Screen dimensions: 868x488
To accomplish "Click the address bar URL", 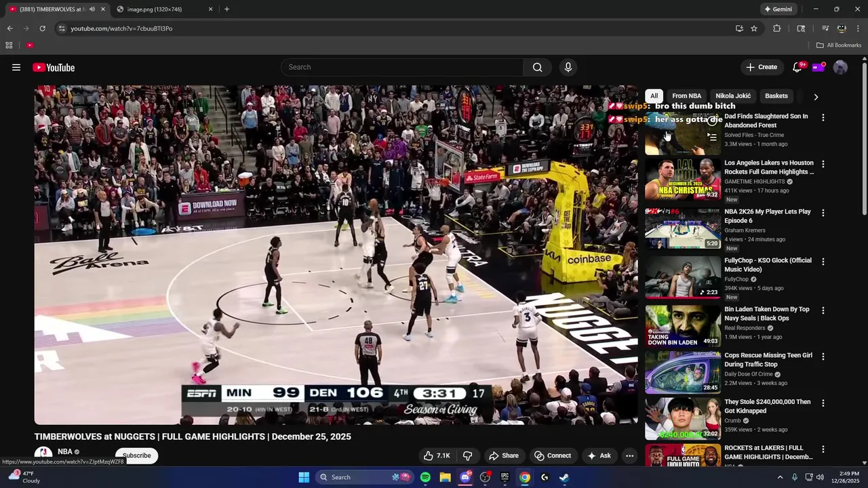I will (x=121, y=28).
